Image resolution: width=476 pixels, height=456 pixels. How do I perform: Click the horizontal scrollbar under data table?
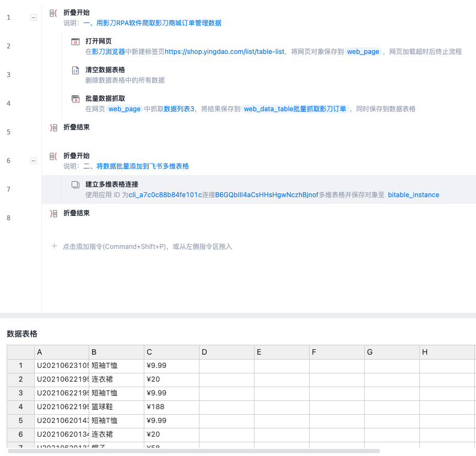pos(193,451)
